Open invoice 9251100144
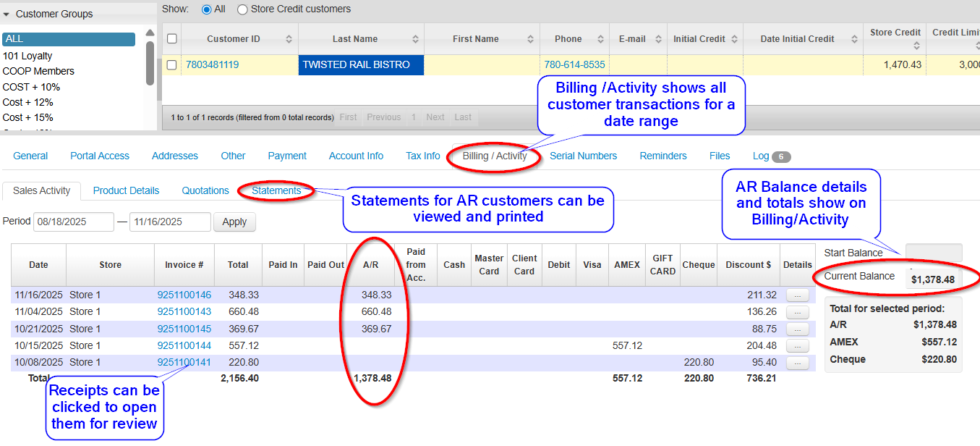This screenshot has height=446, width=980. (184, 345)
